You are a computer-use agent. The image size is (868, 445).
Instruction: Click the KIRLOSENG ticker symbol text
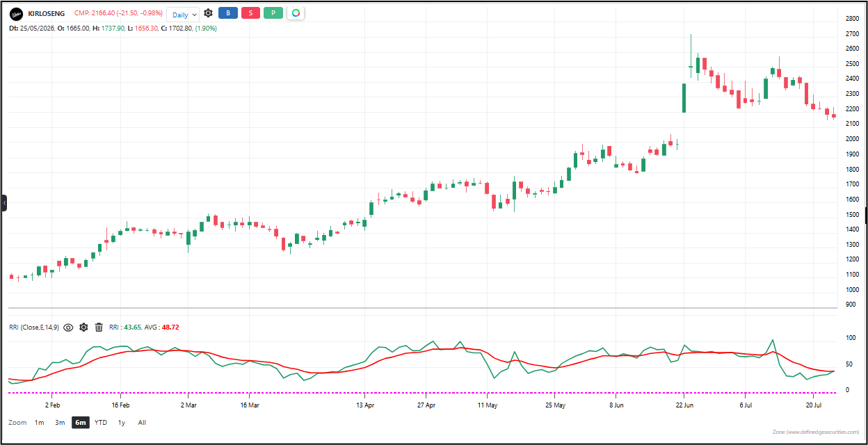[x=45, y=14]
